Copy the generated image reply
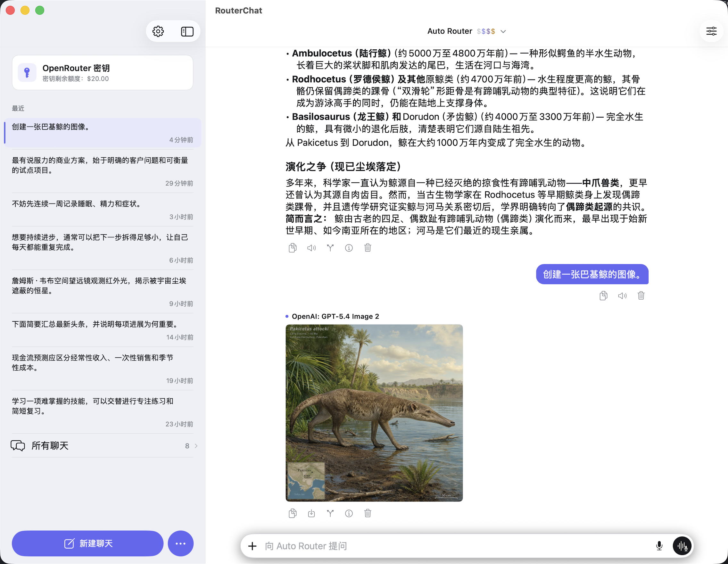The width and height of the screenshot is (728, 564). tap(293, 513)
